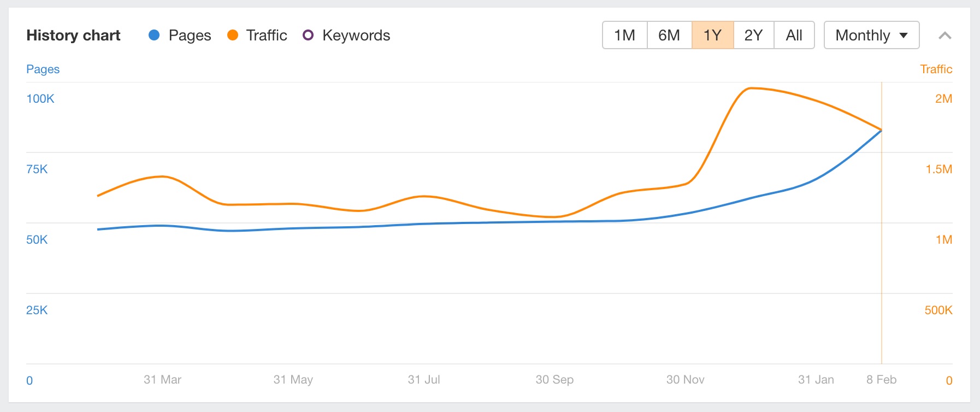This screenshot has width=980, height=412.
Task: Click the 31 Mar date label
Action: pos(162,380)
